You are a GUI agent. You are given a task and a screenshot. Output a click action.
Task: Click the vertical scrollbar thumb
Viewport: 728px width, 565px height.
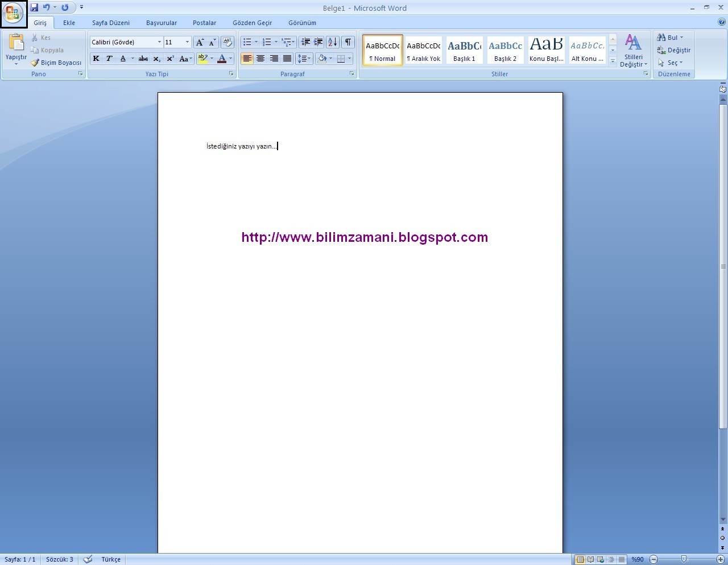(x=723, y=266)
